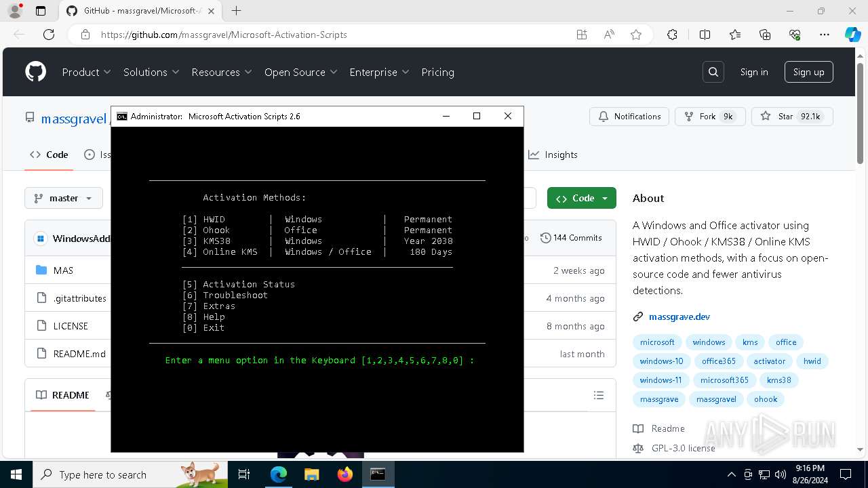Expand Solutions menu
The width and height of the screenshot is (868, 488).
pos(151,72)
